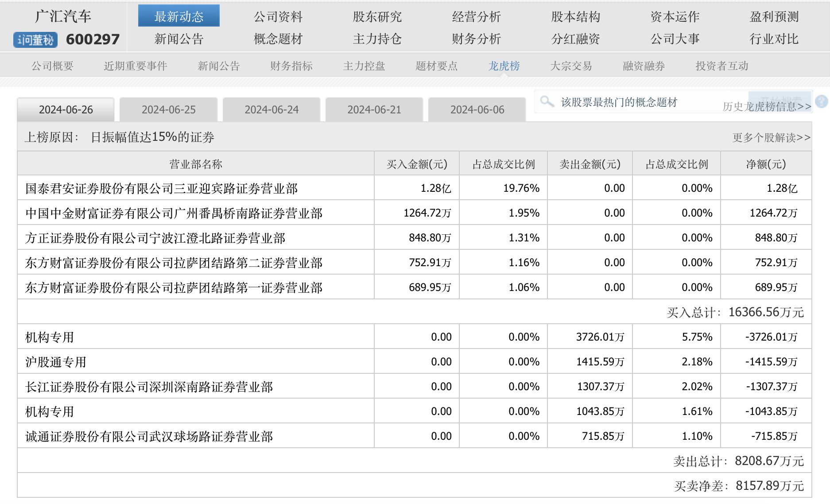The height and width of the screenshot is (504, 830).
Task: Click the 行业对比 navigation item
Action: 774,39
